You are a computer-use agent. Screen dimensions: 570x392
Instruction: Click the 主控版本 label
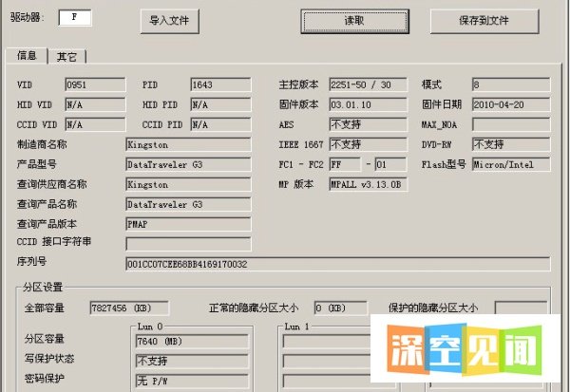(x=298, y=84)
